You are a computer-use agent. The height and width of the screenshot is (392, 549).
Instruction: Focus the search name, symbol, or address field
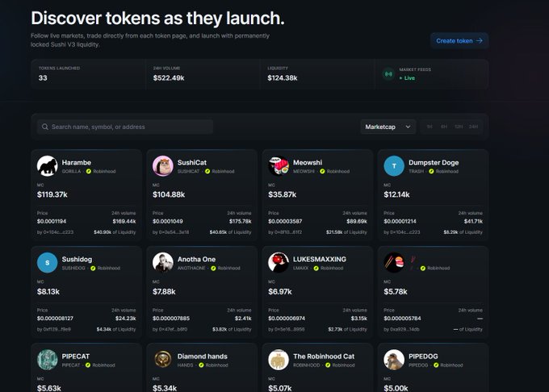pos(125,127)
